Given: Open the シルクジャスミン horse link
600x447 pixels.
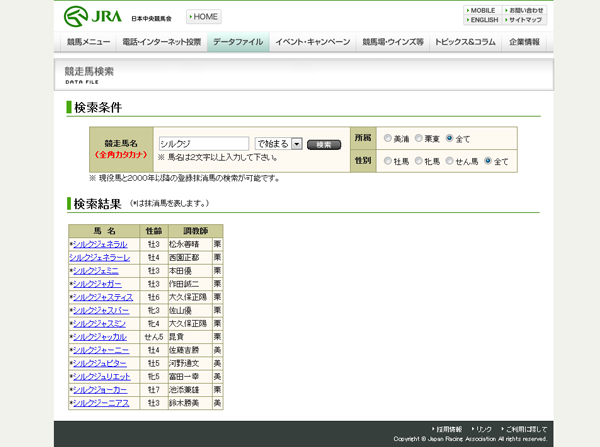Looking at the screenshot, I should coord(99,324).
